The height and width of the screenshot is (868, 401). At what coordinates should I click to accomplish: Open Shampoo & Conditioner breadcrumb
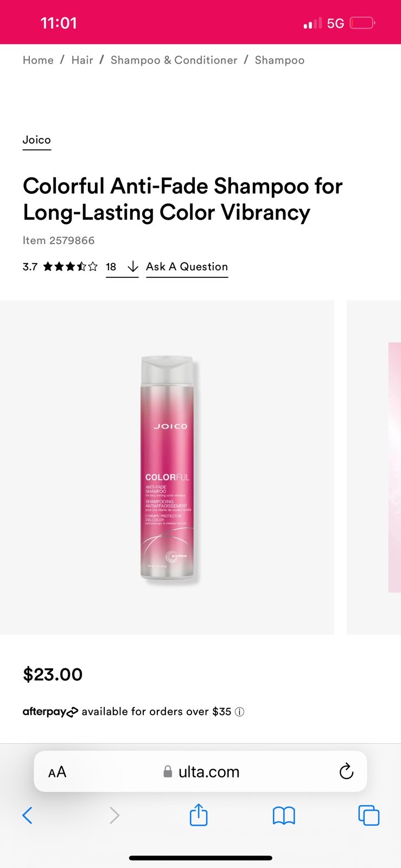coord(174,60)
